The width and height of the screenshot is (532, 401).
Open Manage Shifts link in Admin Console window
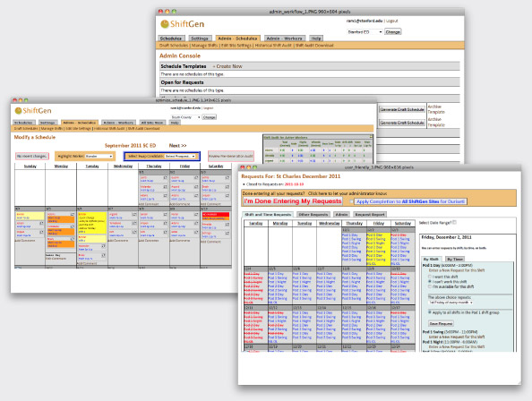point(204,46)
